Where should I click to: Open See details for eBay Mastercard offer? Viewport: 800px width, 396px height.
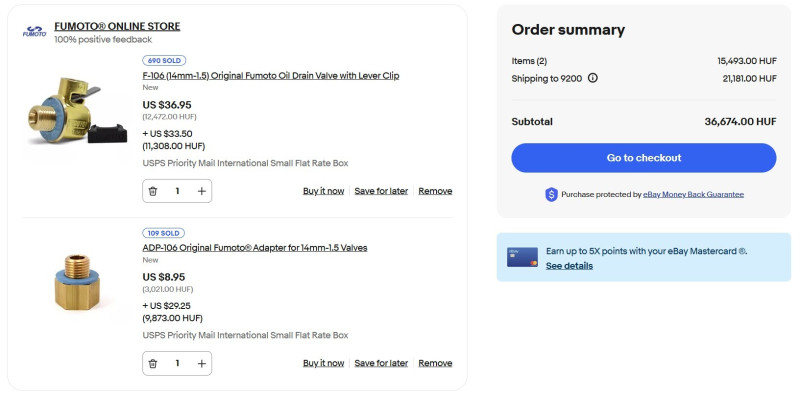coord(569,266)
